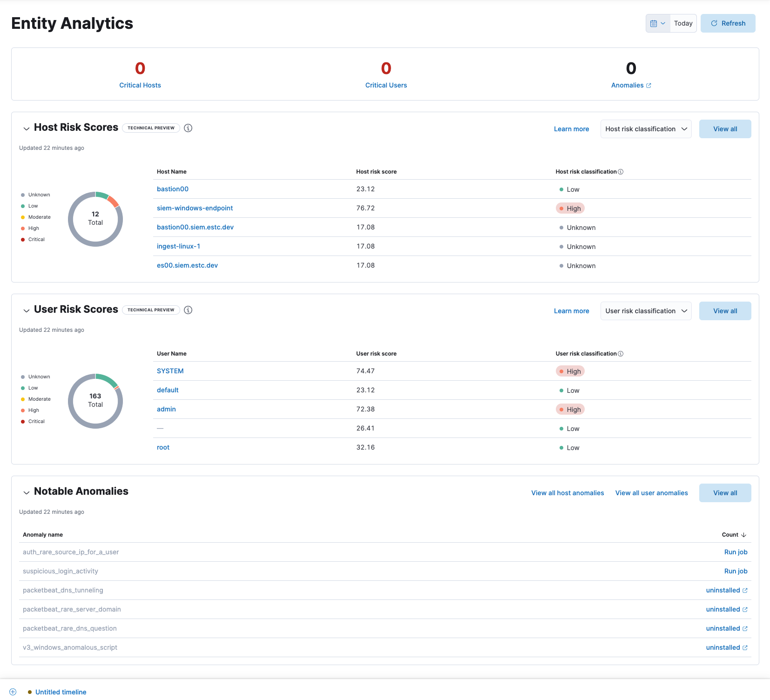Select View all in User Risk Scores

(x=725, y=310)
